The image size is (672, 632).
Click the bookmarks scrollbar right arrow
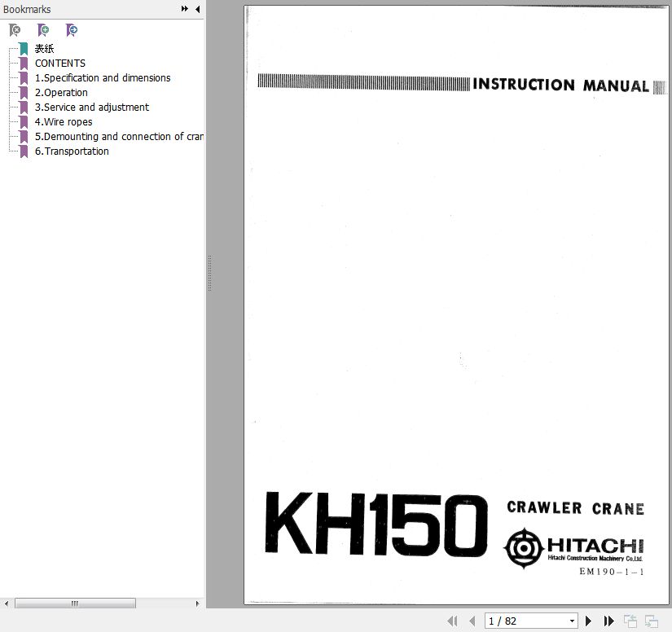click(x=197, y=603)
